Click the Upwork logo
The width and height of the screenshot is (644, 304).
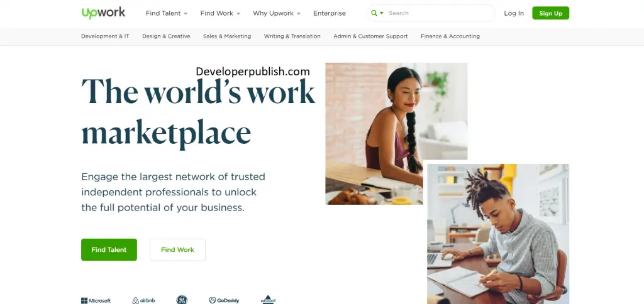tap(103, 13)
